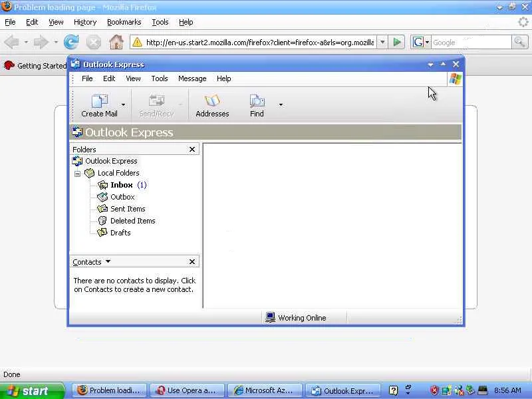The image size is (532, 399).
Task: Open the Google search engine dropdown
Action: pos(427,43)
